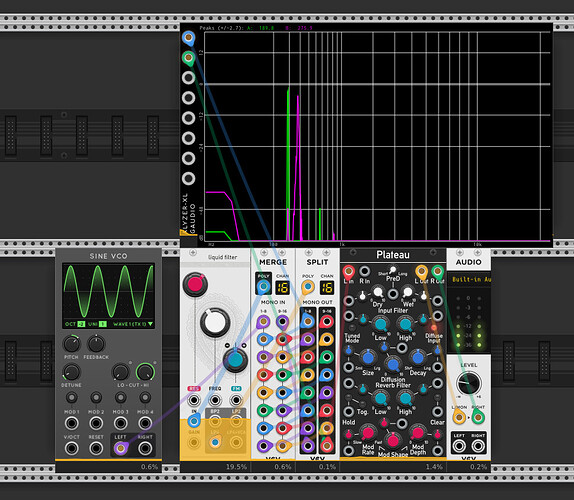Toggle Plateau Diffuse Input button
The height and width of the screenshot is (500, 574).
tap(434, 328)
